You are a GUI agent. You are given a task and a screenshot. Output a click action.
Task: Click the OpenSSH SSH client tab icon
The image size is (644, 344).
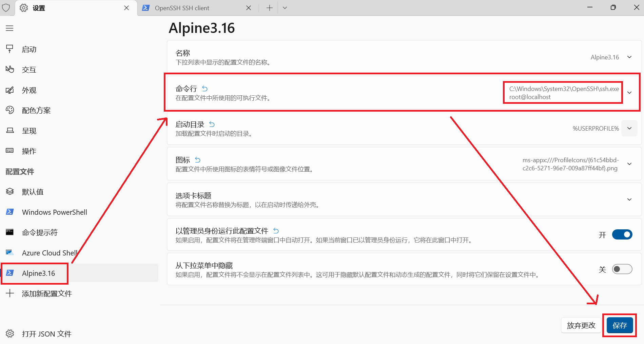pyautogui.click(x=146, y=8)
